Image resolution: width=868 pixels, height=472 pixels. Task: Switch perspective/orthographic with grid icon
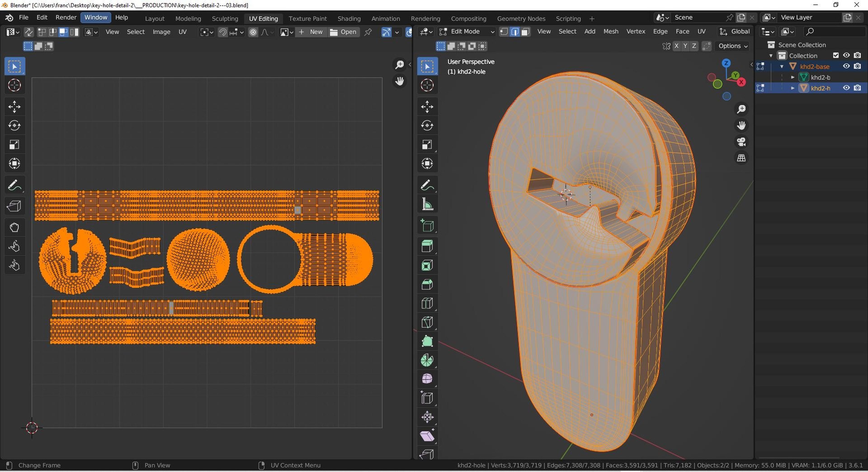tap(741, 158)
